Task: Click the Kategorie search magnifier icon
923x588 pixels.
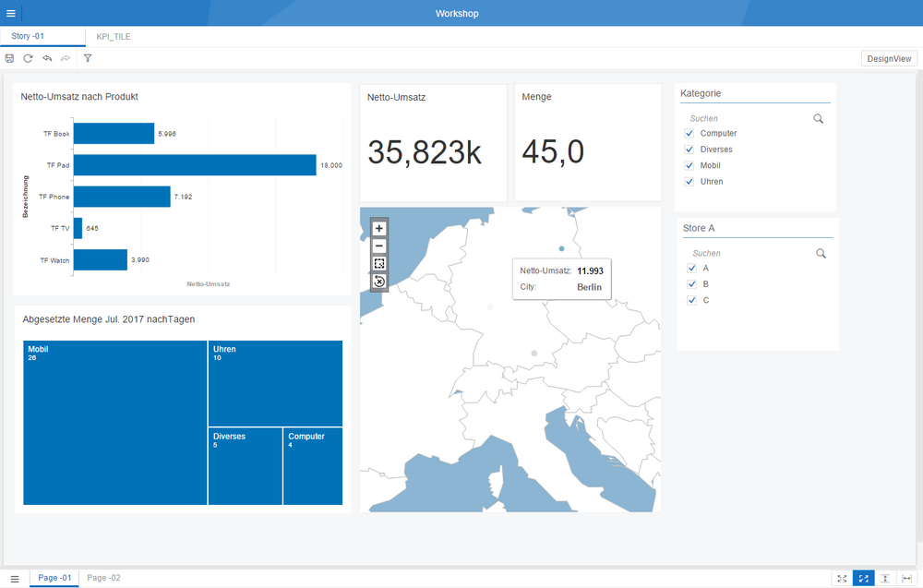Action: [818, 119]
